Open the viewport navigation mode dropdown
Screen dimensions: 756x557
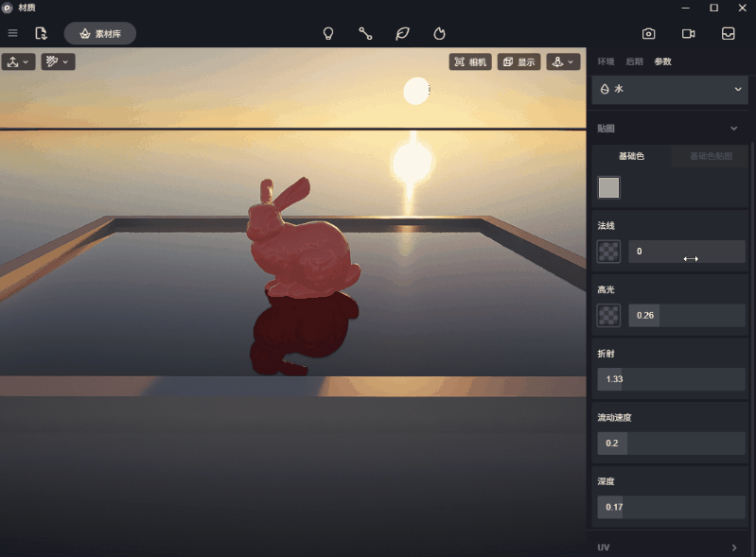563,61
